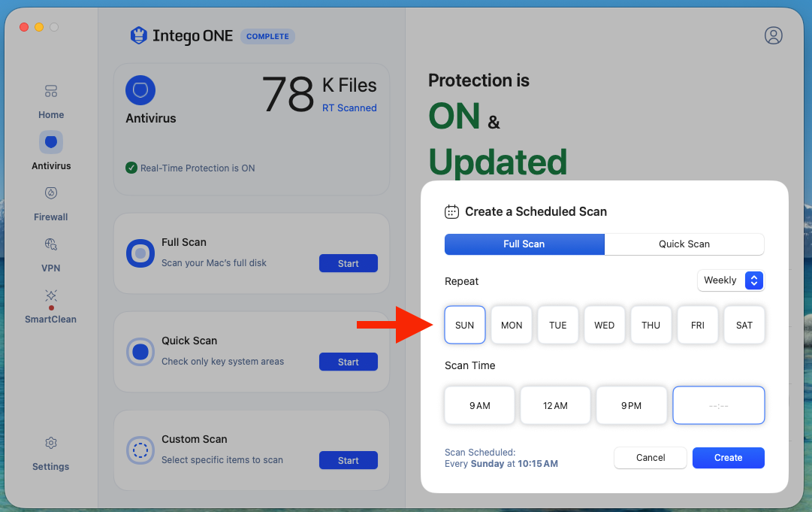
Task: Click the Quick Scan circle icon
Action: coord(140,352)
